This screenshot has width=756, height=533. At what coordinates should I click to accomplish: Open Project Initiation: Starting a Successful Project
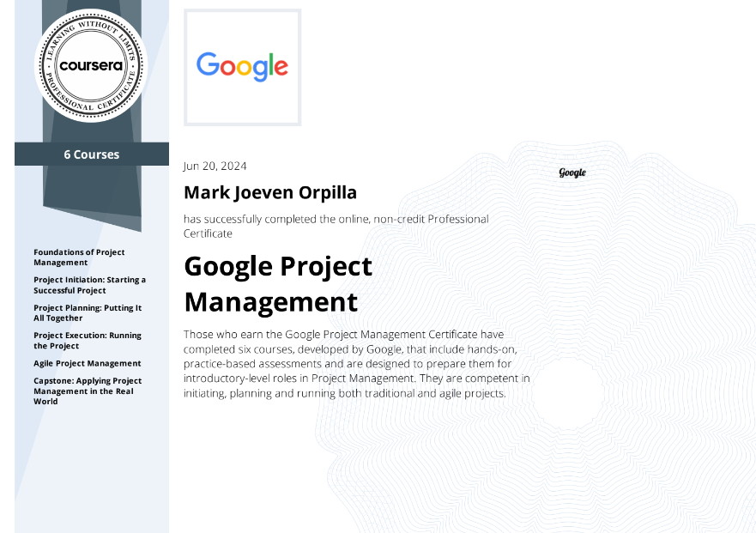coord(90,285)
